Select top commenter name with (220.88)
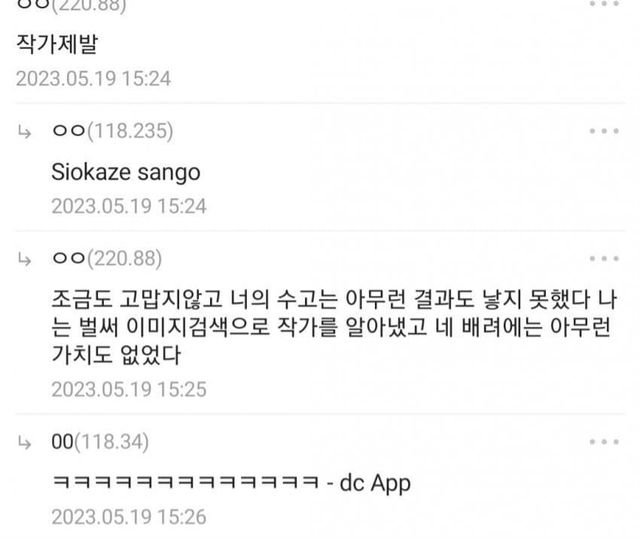 coord(71,5)
